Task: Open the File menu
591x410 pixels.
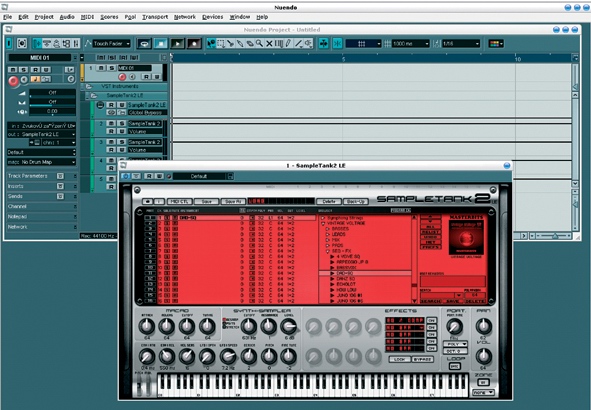Action: (x=8, y=17)
